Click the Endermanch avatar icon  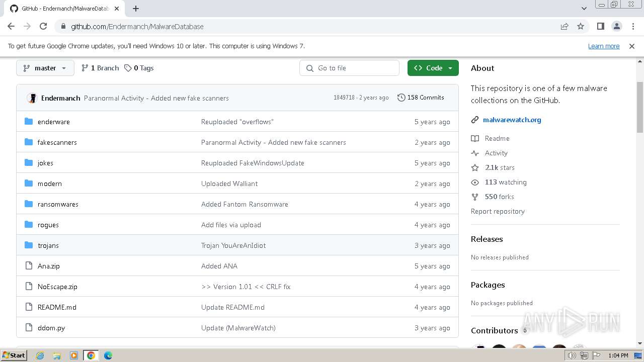pyautogui.click(x=32, y=98)
